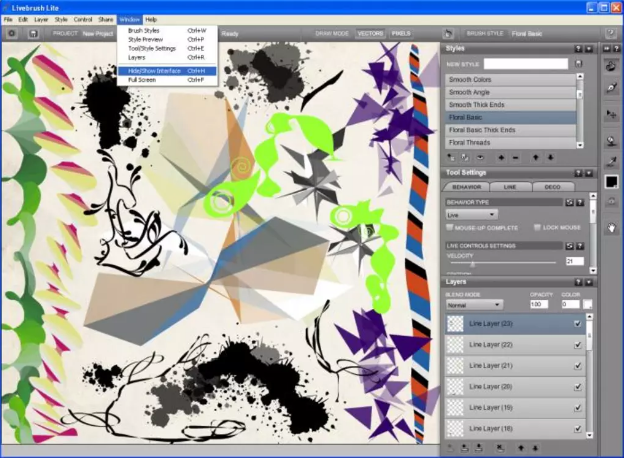Open help for Behavior Type
The image size is (624, 458).
pyautogui.click(x=580, y=203)
